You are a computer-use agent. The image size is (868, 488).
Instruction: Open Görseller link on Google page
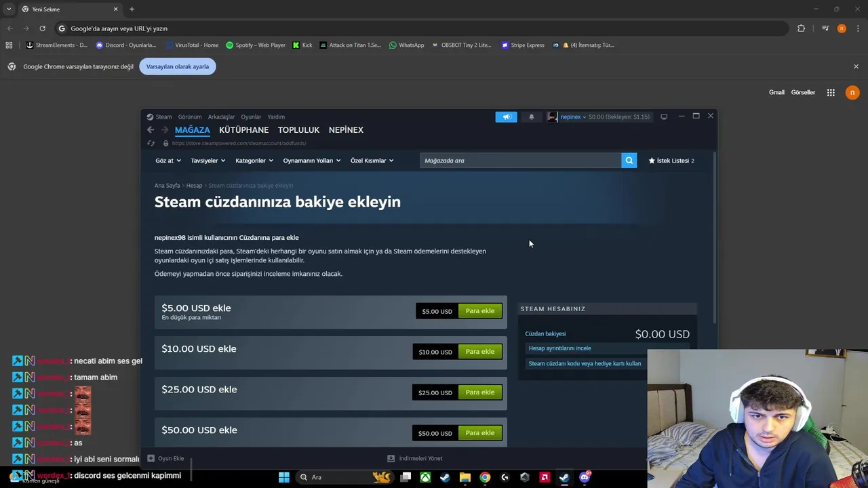pyautogui.click(x=803, y=92)
